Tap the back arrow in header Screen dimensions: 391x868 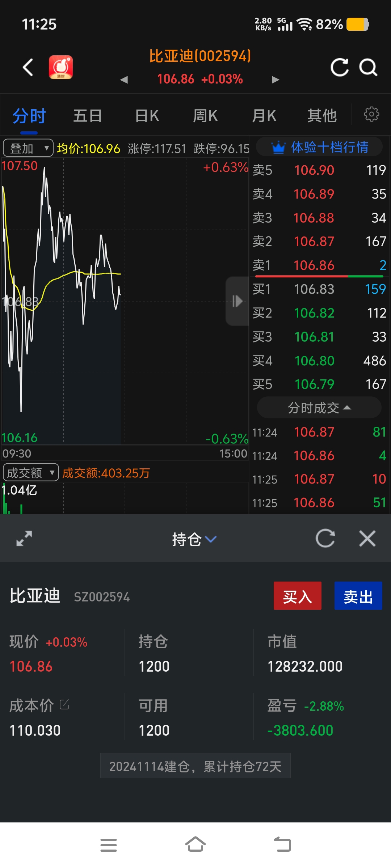(28, 67)
